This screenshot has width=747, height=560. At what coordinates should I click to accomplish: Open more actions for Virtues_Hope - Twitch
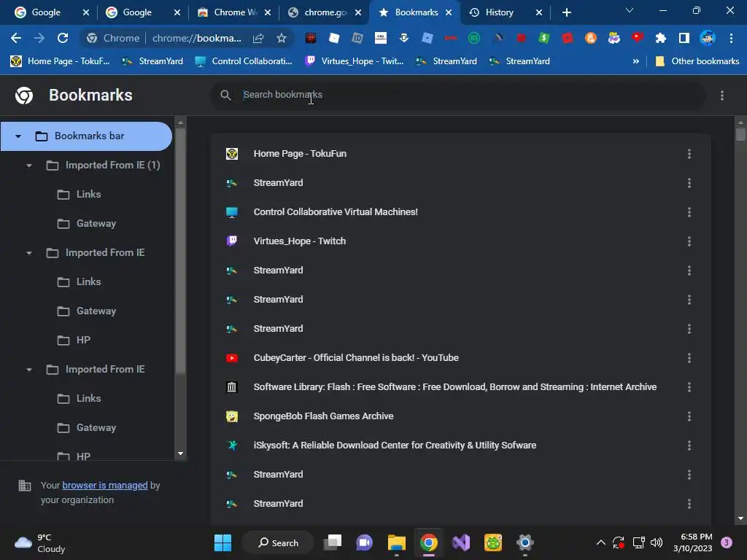(x=689, y=241)
